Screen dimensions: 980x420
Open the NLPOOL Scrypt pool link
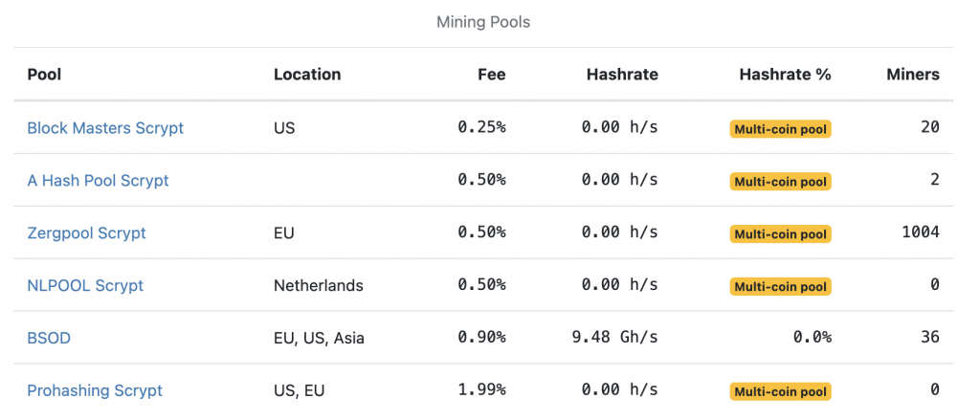coord(85,286)
